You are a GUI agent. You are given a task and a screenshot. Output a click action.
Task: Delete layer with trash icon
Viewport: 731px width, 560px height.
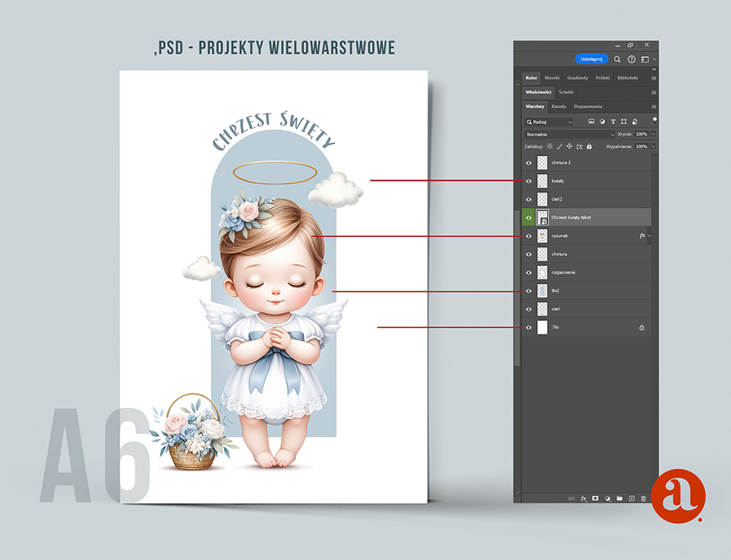643,498
